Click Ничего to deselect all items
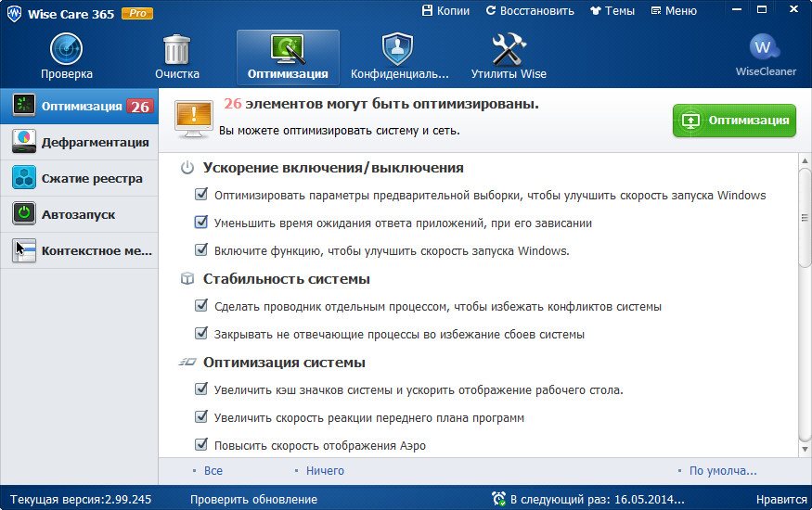The image size is (812, 510). pyautogui.click(x=325, y=471)
